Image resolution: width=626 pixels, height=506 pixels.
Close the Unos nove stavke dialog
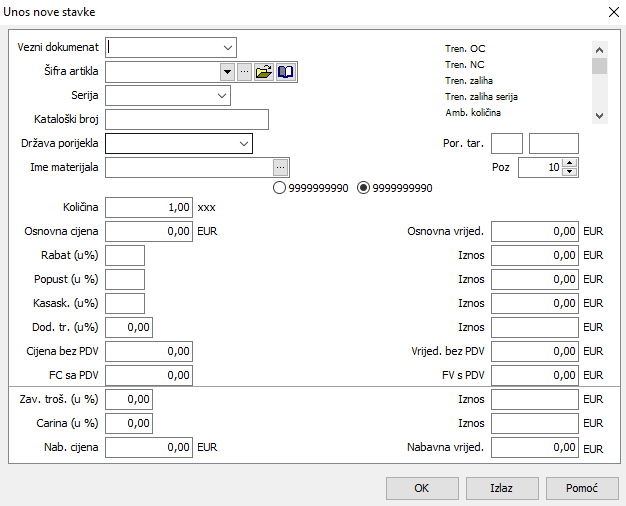[612, 12]
